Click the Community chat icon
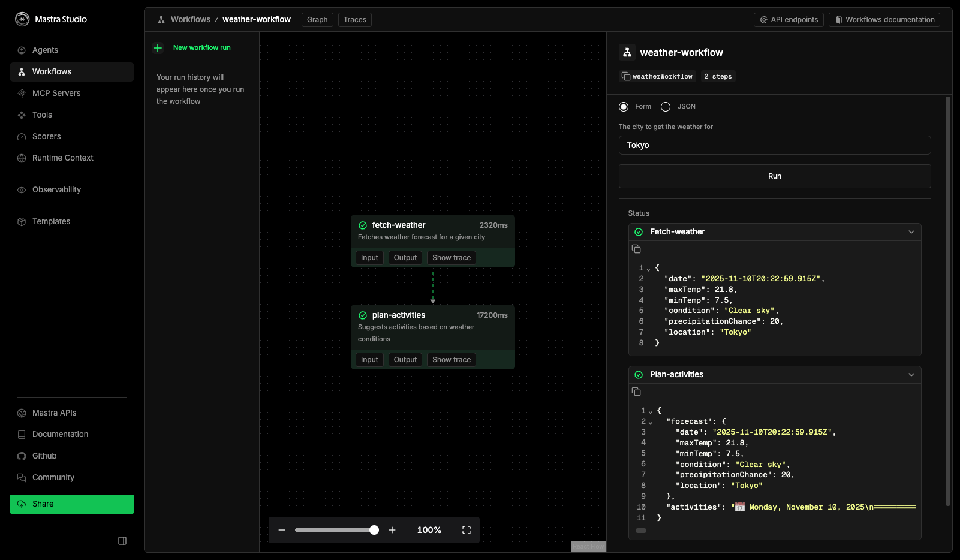 [22, 477]
